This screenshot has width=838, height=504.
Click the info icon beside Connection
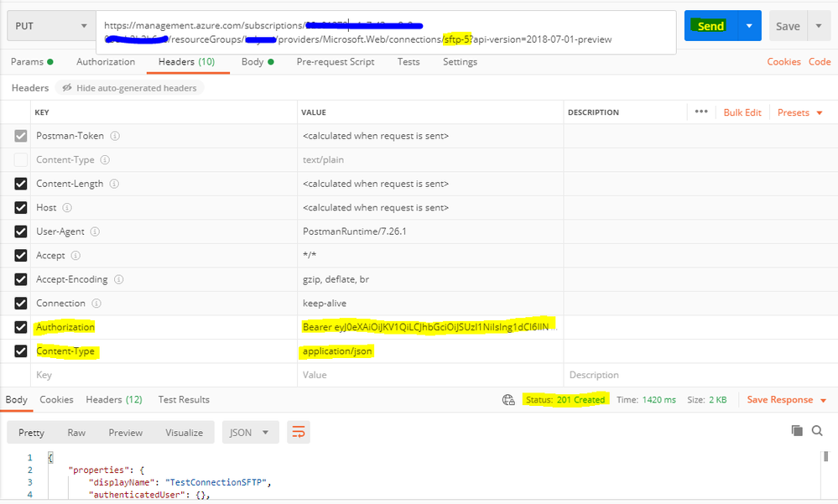point(96,303)
